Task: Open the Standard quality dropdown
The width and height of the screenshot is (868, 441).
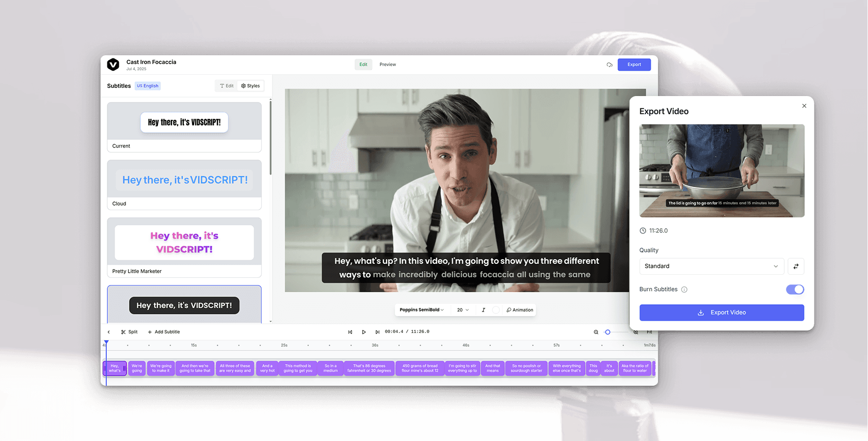Action: 712,266
